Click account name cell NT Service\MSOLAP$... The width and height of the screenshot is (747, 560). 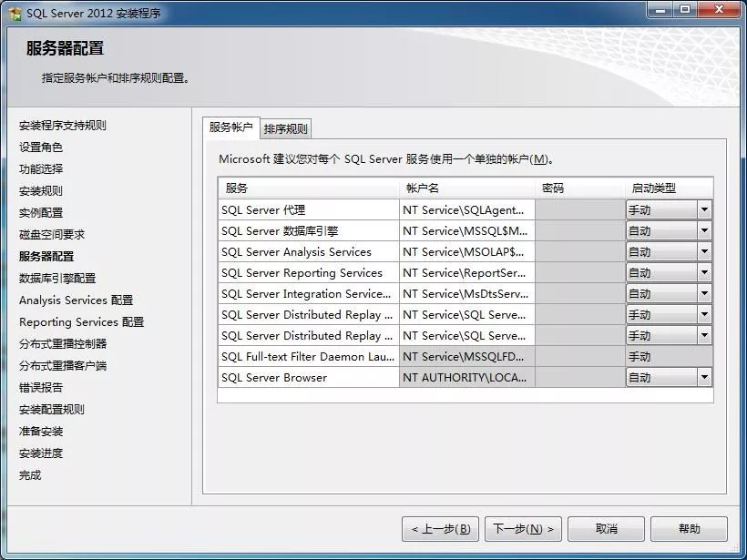coord(466,252)
